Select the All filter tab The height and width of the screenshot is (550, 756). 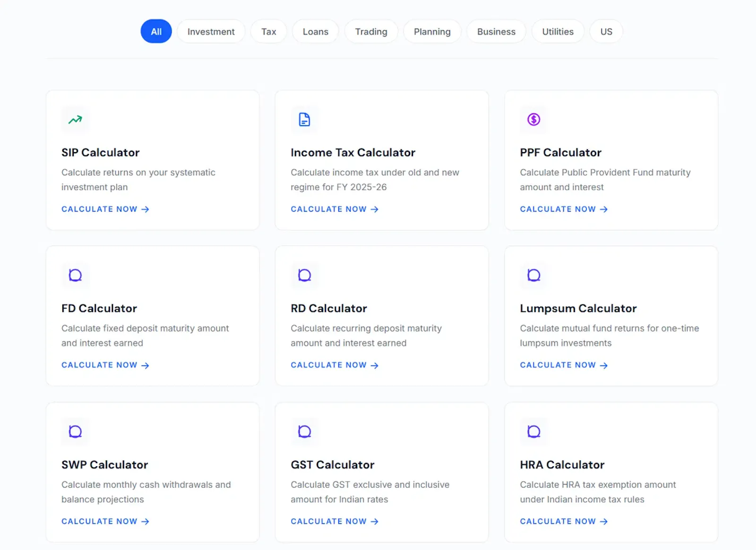click(x=156, y=32)
